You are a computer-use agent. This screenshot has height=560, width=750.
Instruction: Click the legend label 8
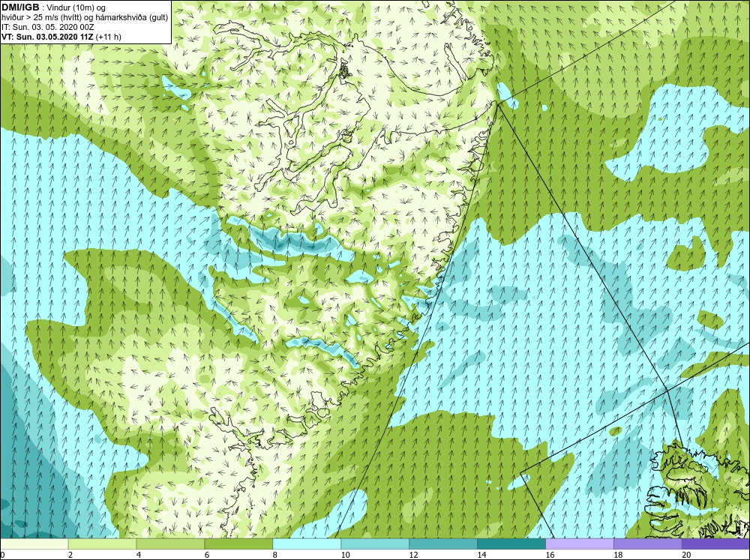pyautogui.click(x=275, y=555)
